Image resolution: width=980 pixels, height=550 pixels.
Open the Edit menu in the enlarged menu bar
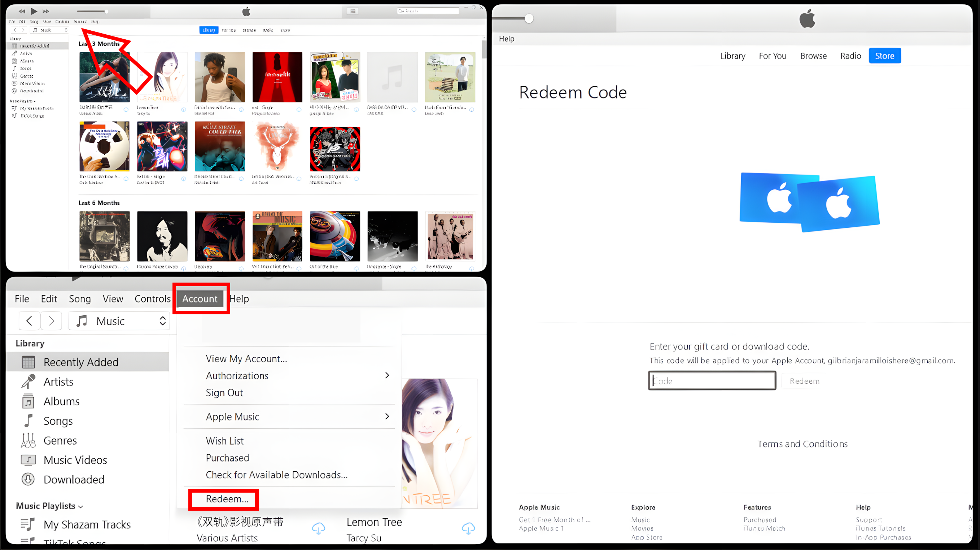tap(49, 299)
